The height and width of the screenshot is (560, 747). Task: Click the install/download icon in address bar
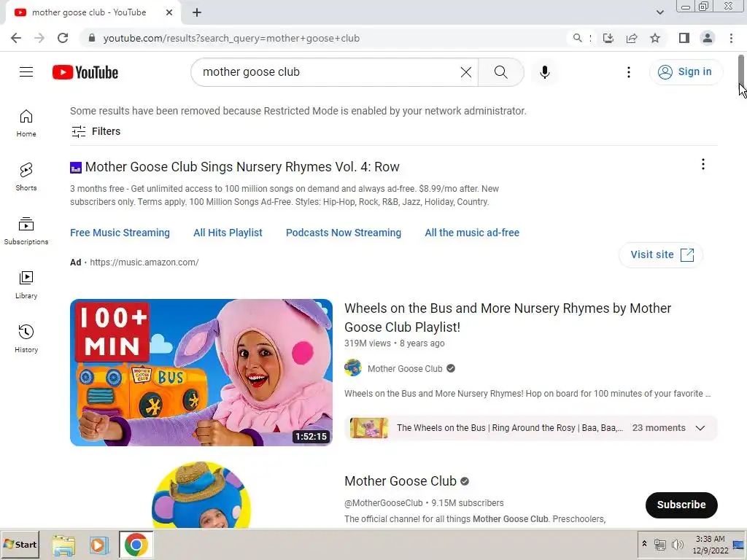coord(608,38)
